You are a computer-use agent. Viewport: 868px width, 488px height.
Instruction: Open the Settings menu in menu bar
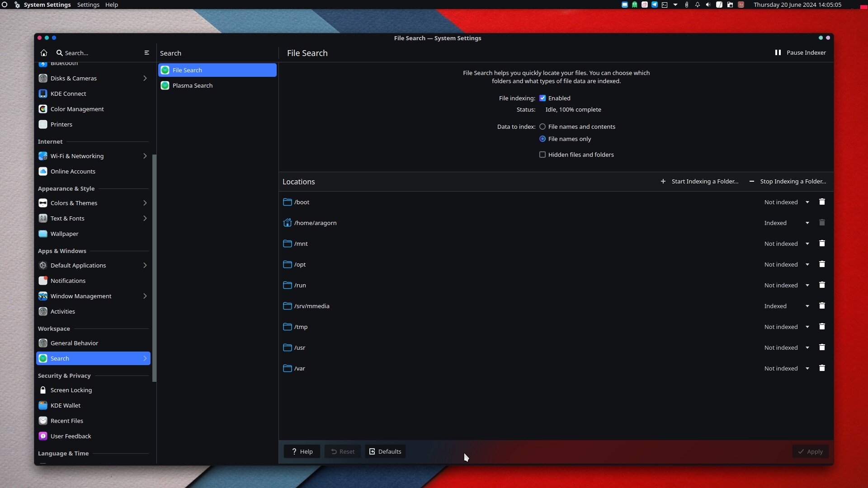88,5
